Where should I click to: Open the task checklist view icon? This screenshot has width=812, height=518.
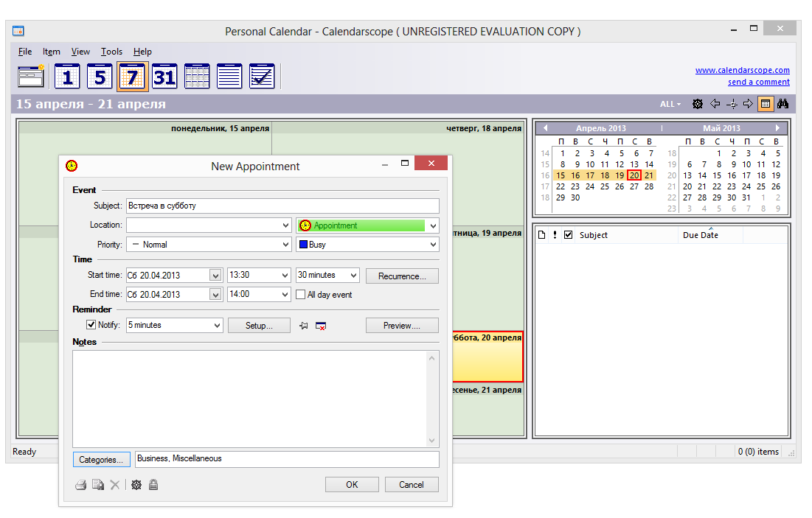(262, 76)
